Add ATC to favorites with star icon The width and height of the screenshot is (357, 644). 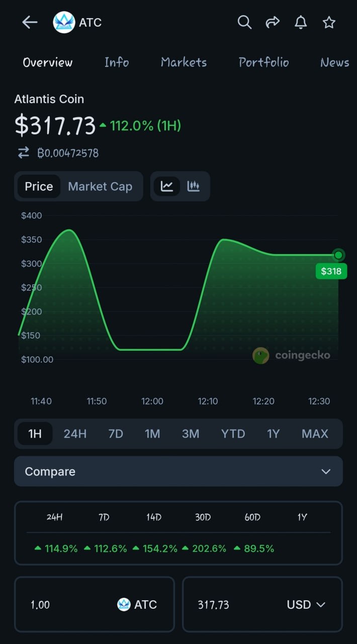tap(329, 22)
